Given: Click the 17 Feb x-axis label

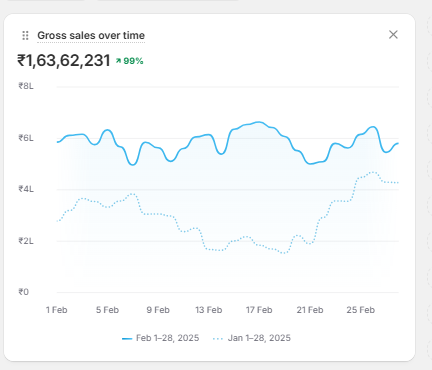Looking at the screenshot, I should 259,310.
